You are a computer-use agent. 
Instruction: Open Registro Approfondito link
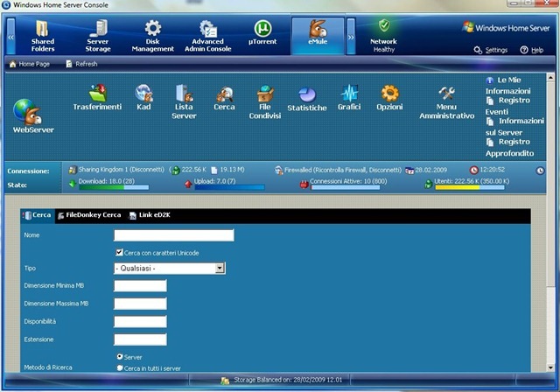tap(509, 148)
